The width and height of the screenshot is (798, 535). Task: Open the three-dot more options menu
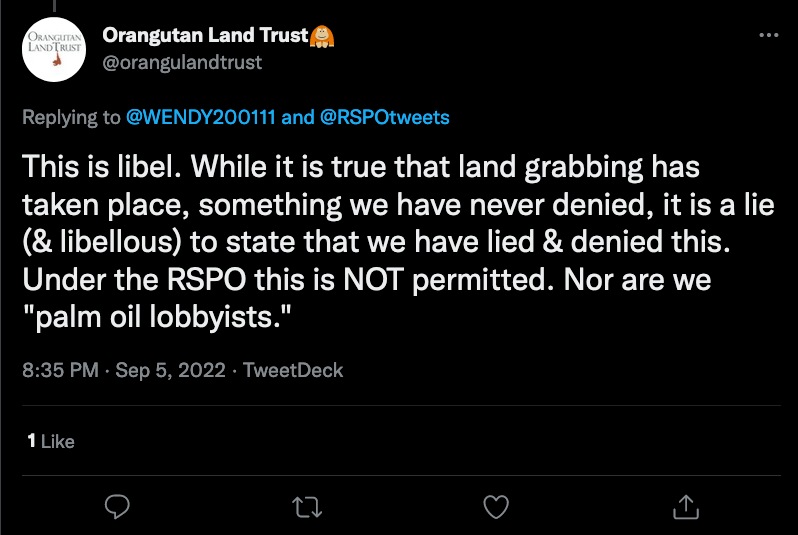point(768,34)
